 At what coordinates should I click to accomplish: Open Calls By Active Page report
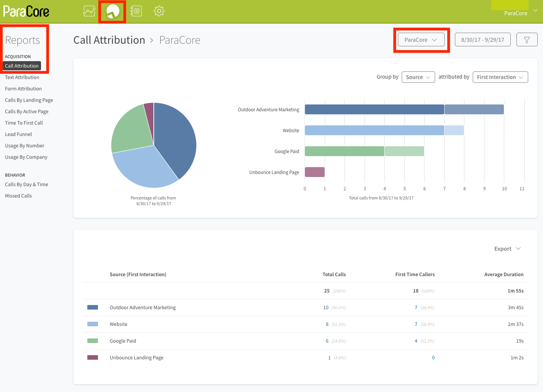[27, 111]
